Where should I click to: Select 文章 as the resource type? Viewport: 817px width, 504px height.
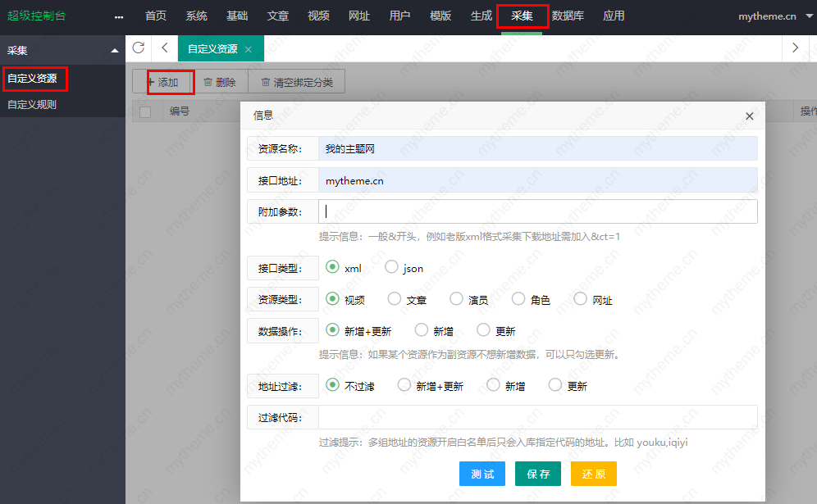pos(394,298)
